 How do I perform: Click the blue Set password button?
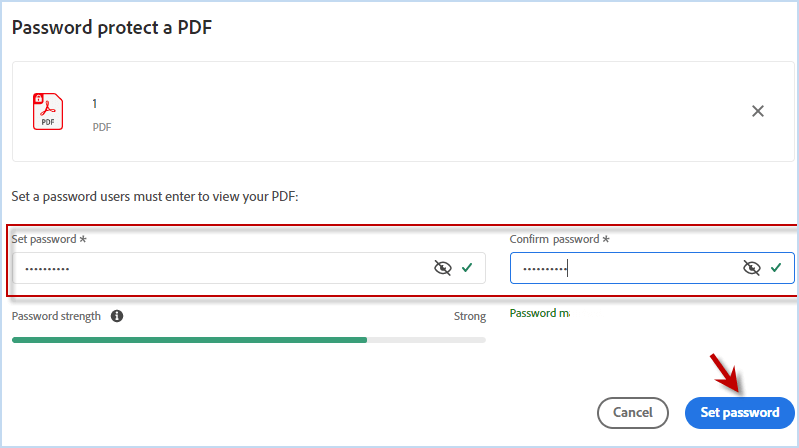pos(739,412)
